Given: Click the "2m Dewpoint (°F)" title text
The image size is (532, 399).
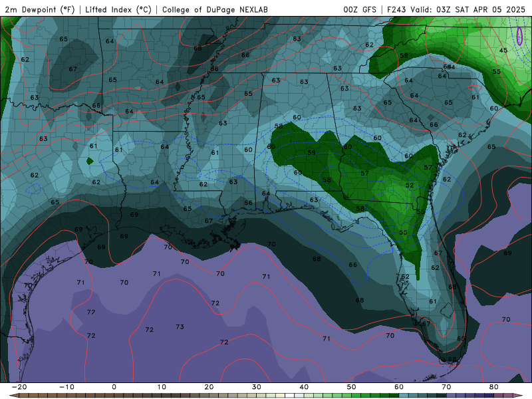Looking at the screenshot, I should 40,9.
